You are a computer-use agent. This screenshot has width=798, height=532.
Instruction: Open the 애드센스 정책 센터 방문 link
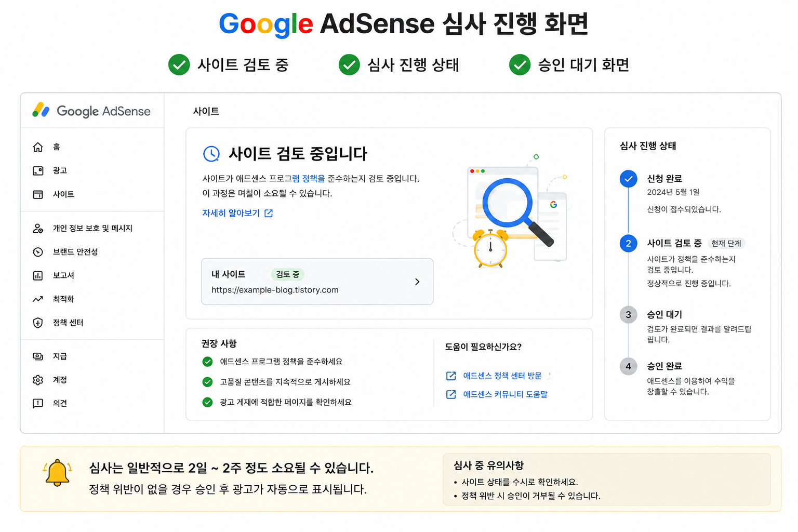502,376
